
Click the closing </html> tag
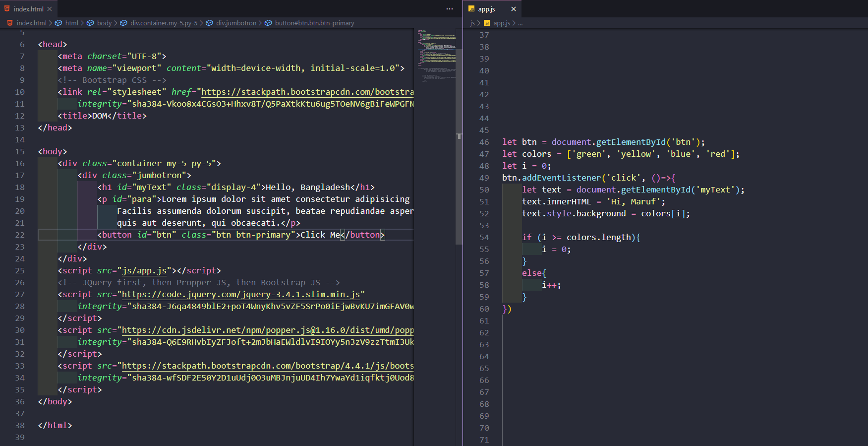[55, 425]
